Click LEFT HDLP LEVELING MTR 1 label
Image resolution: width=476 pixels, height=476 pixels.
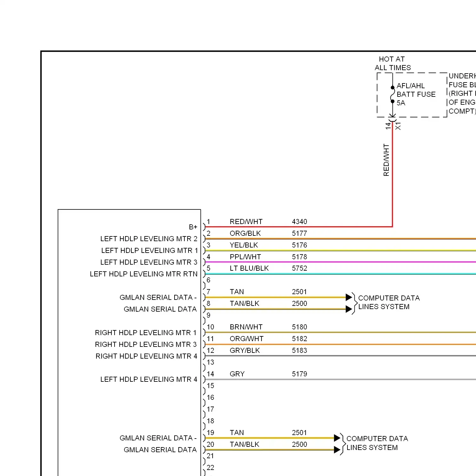[x=149, y=250]
